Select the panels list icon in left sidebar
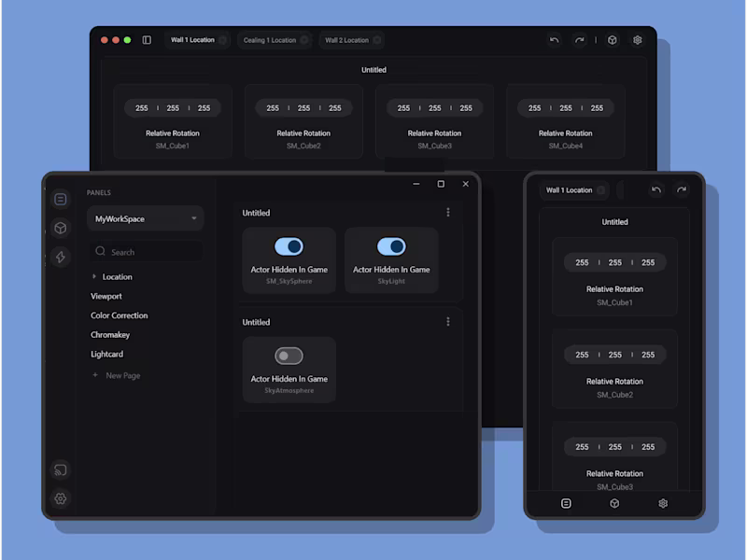Viewport: 747px width, 560px height. pyautogui.click(x=61, y=199)
